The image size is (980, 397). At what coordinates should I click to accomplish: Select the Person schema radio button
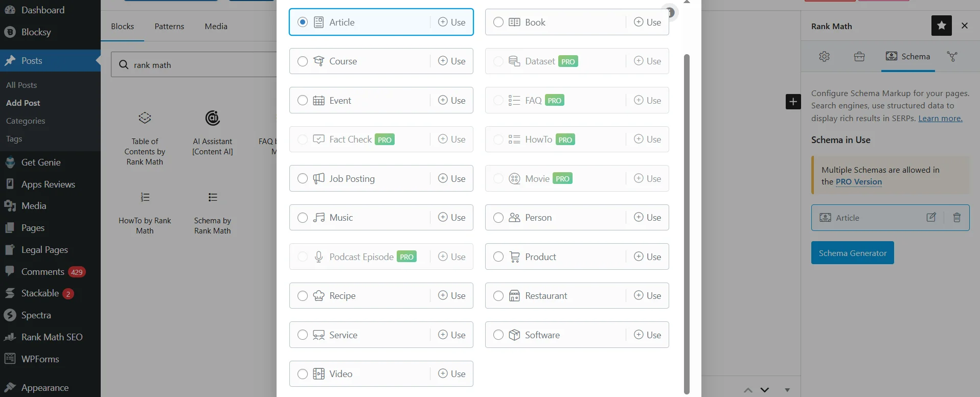(498, 218)
